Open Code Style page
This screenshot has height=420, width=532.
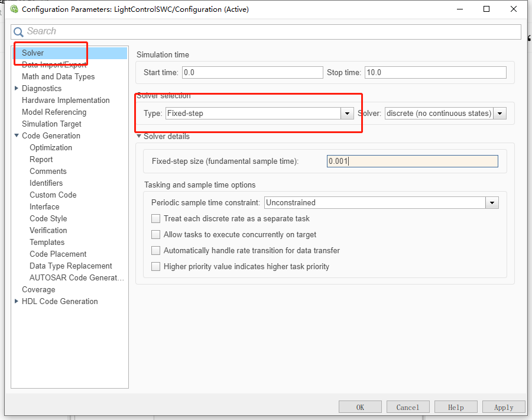pyautogui.click(x=48, y=219)
